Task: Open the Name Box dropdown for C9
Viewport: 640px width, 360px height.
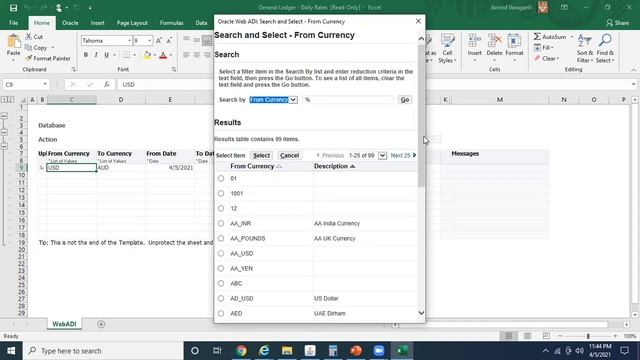Action: click(45, 84)
